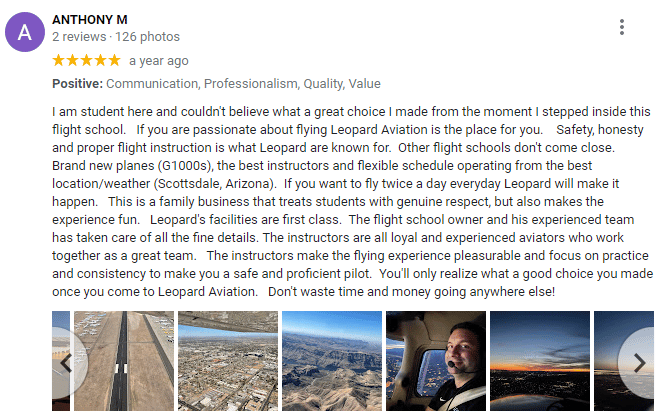
Task: Click the 'a year ago' review date
Action: [x=159, y=61]
